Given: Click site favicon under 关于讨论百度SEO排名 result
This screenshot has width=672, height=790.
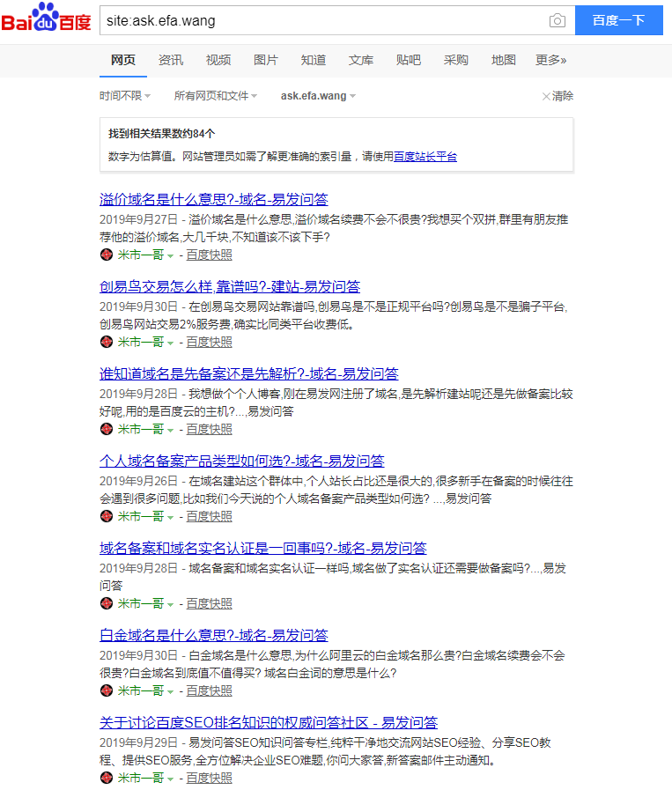Looking at the screenshot, I should point(107,778).
